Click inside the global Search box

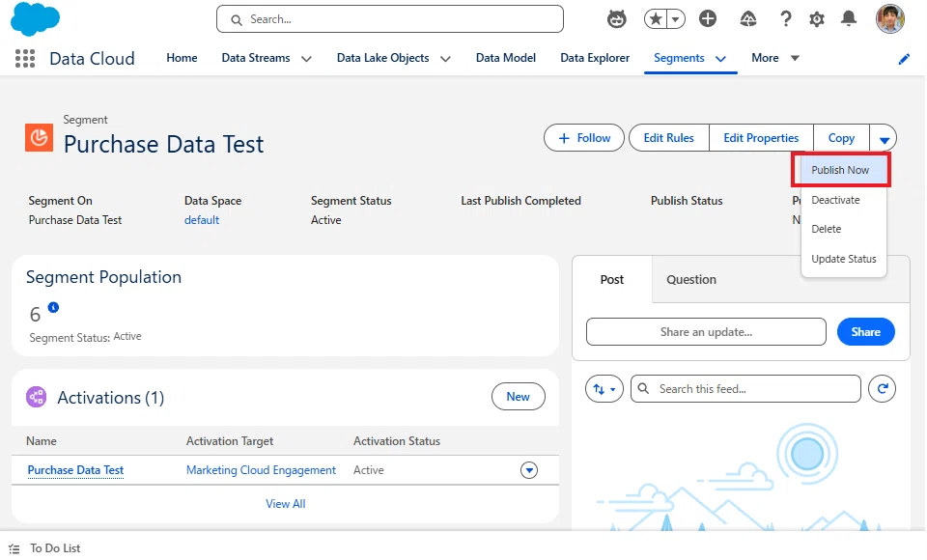click(x=389, y=19)
